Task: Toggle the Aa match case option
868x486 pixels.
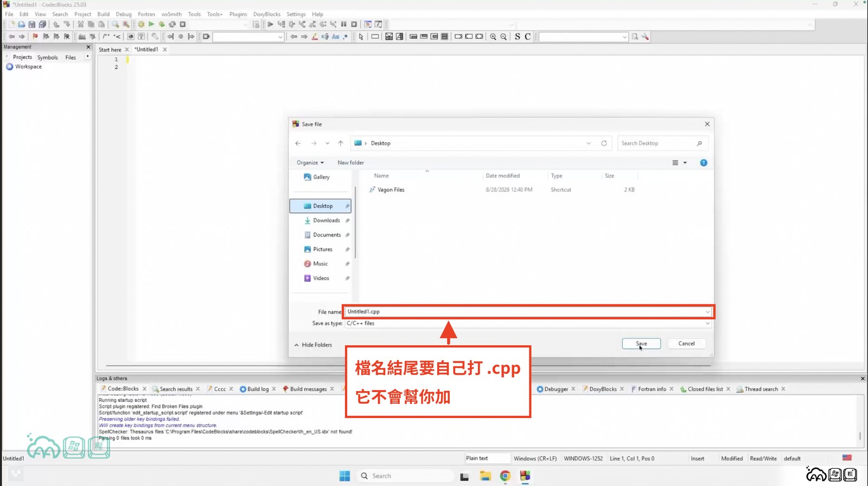Action: pyautogui.click(x=335, y=37)
